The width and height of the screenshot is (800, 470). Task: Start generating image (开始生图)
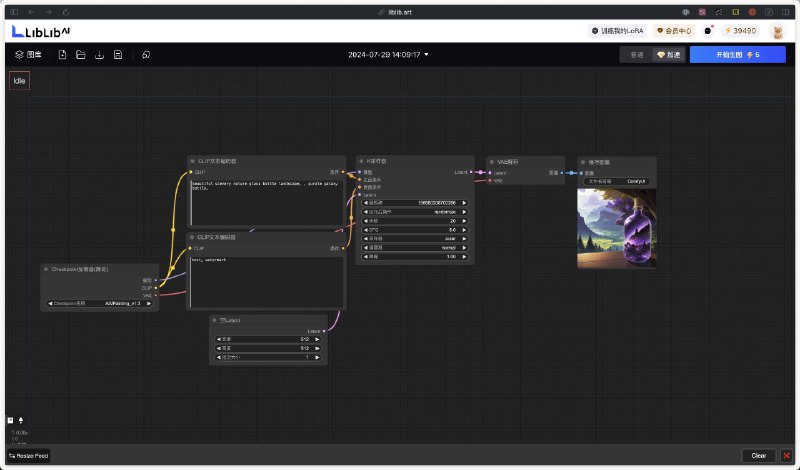(738, 55)
